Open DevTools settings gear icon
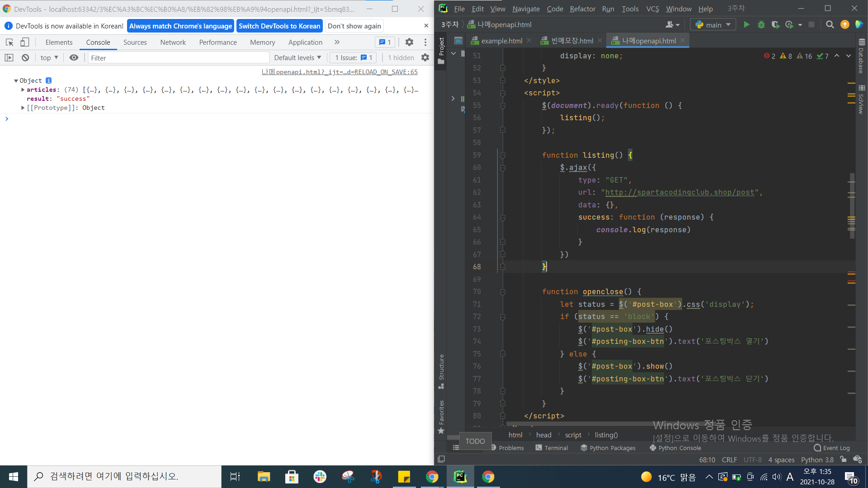 point(409,42)
